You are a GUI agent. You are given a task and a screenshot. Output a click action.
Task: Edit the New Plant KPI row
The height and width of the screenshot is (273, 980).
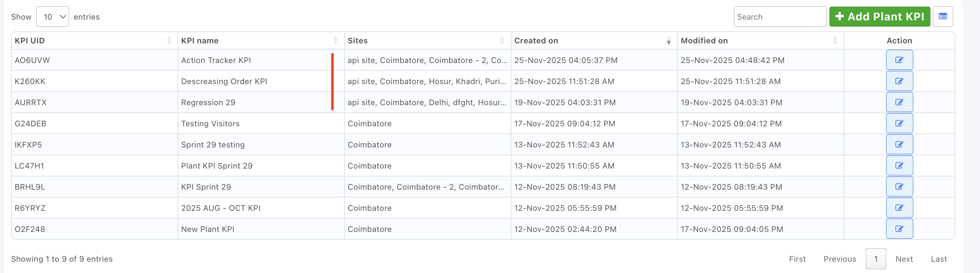(899, 229)
